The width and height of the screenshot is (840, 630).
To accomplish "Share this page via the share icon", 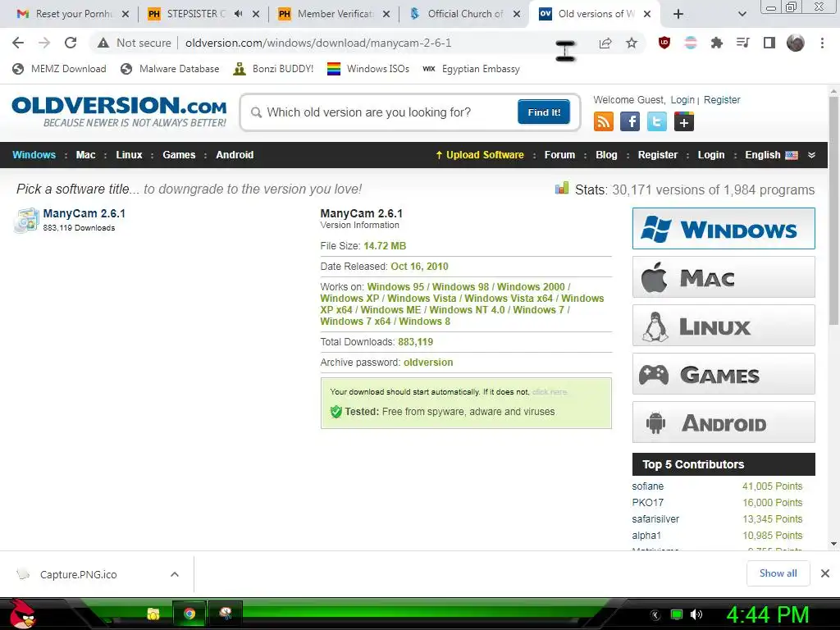I will [605, 43].
